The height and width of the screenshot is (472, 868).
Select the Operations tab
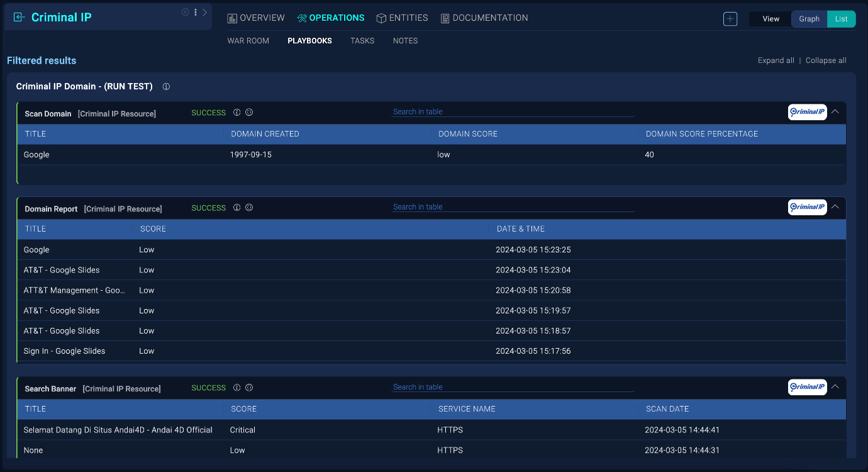tap(331, 18)
